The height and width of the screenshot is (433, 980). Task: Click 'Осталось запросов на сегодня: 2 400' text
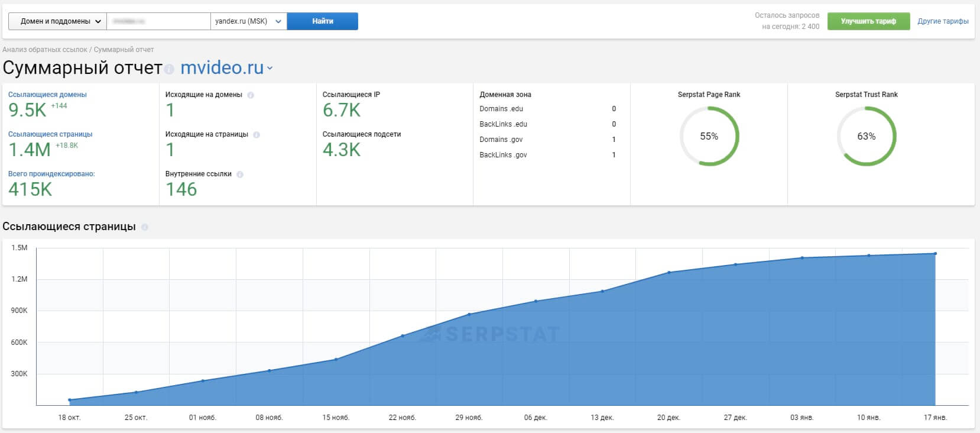(x=787, y=21)
